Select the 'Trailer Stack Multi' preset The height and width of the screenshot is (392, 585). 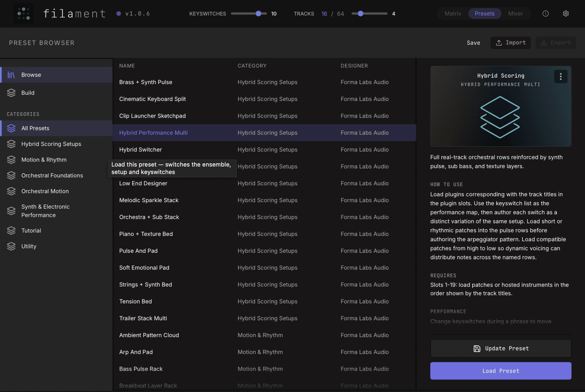tap(264, 318)
